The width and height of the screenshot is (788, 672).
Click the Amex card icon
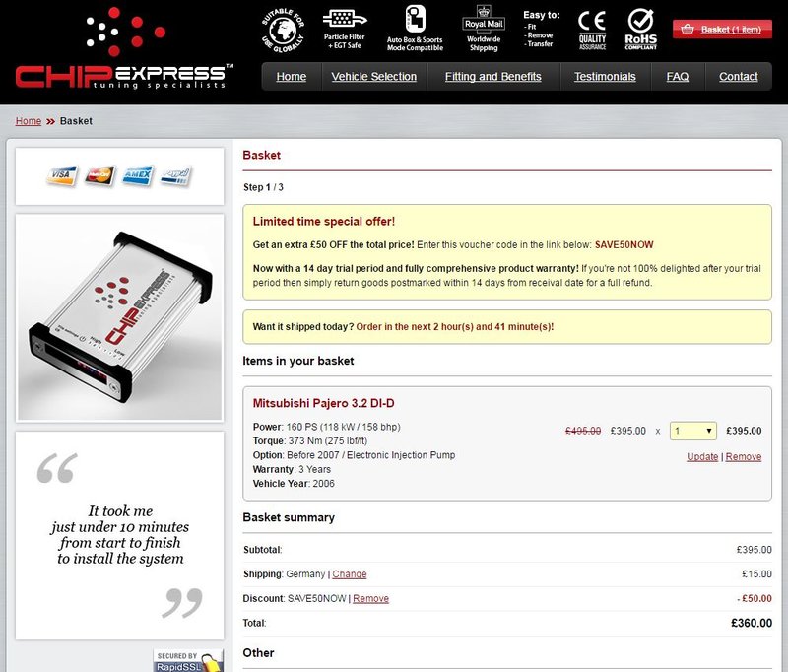coord(138,175)
